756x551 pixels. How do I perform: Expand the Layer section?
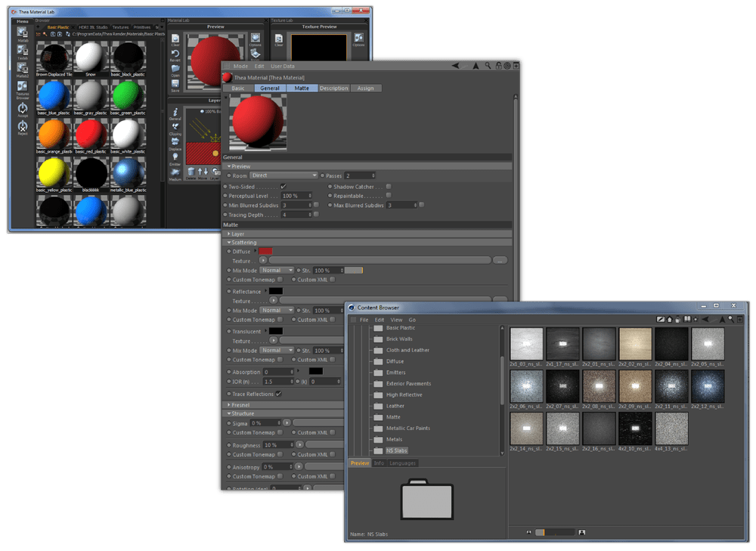[229, 234]
